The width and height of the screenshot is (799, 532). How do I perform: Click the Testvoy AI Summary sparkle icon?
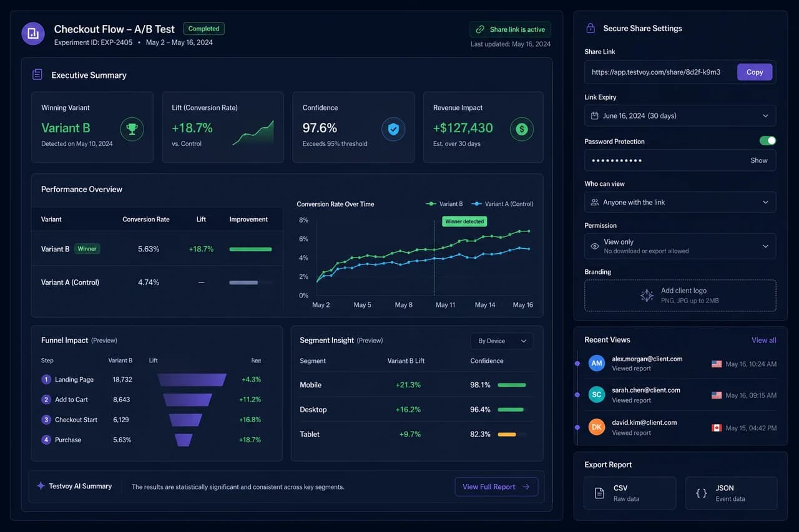pyautogui.click(x=41, y=486)
